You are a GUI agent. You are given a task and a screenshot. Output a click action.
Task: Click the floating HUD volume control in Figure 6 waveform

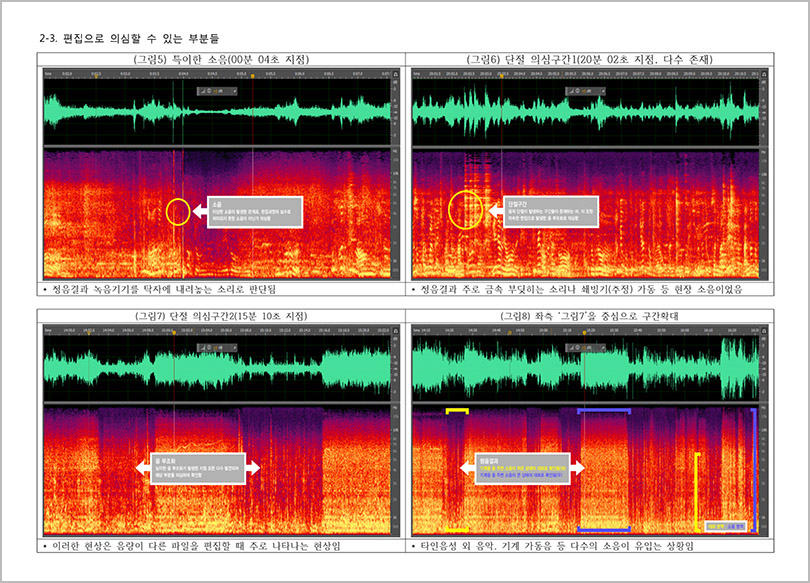tap(585, 91)
